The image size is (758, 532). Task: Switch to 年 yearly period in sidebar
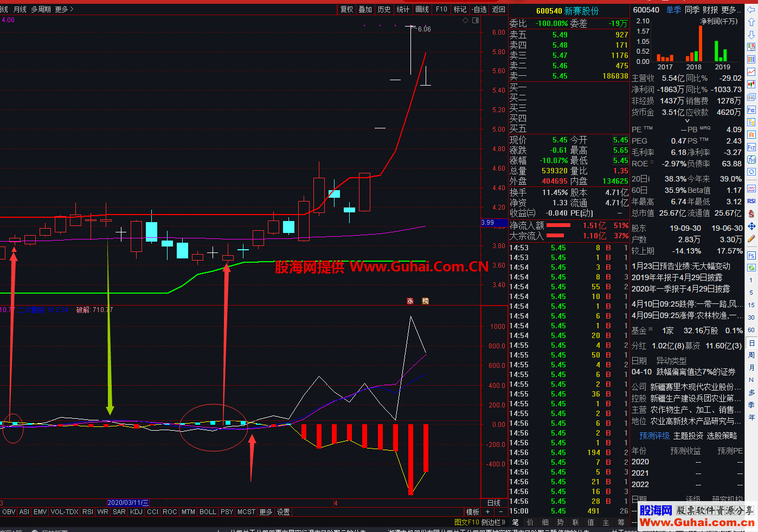(x=751, y=417)
